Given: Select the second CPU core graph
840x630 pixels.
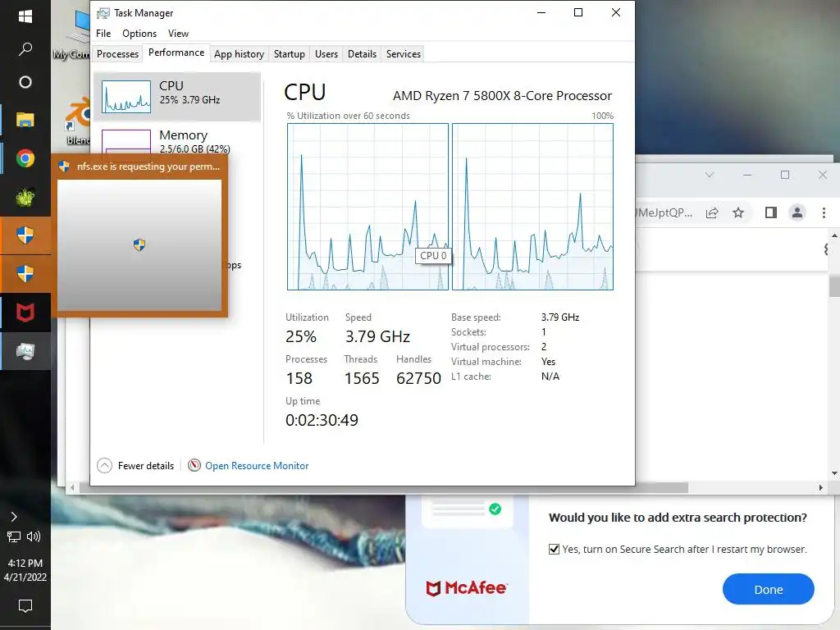Looking at the screenshot, I should pos(532,207).
